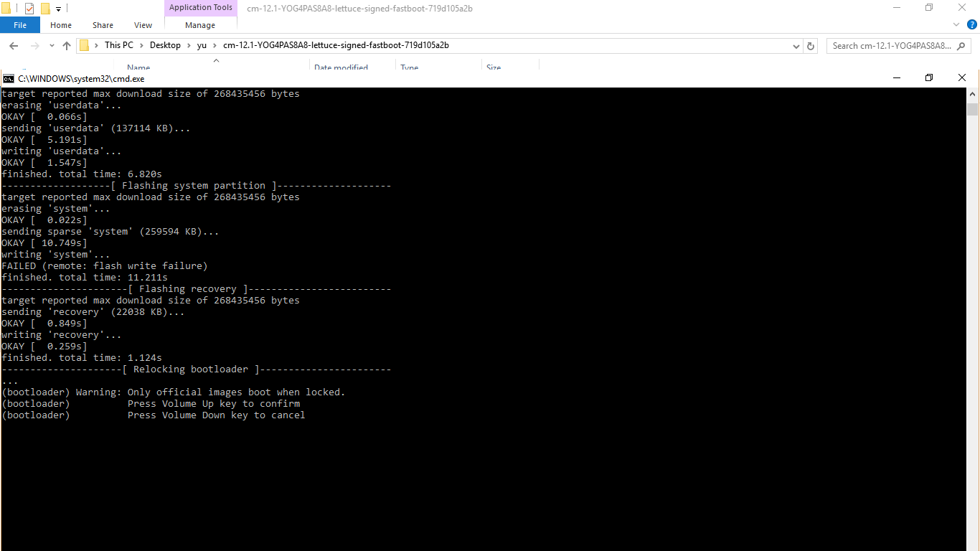The height and width of the screenshot is (551, 980).
Task: Click the "erasing 'system'..." line
Action: [x=56, y=209]
